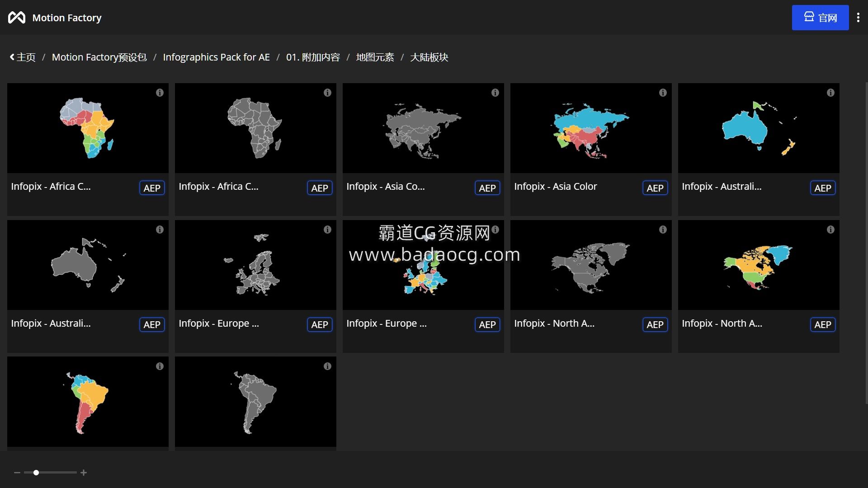
Task: Show info for Asia Color card
Action: click(x=663, y=93)
